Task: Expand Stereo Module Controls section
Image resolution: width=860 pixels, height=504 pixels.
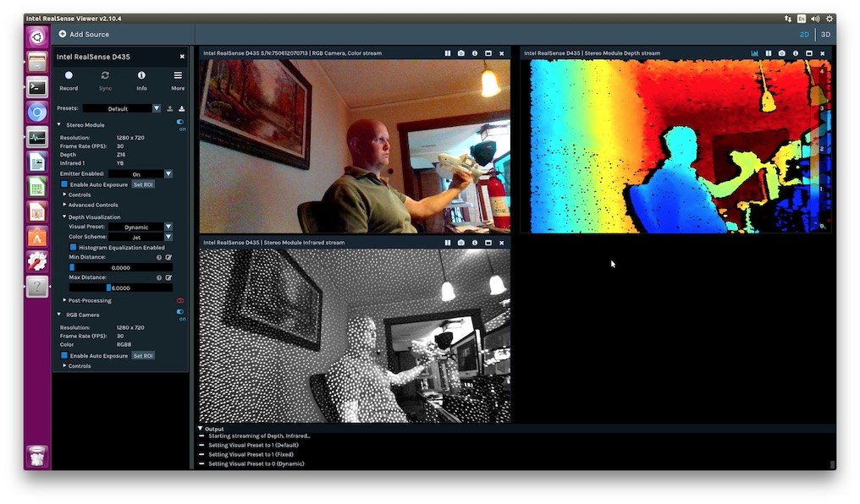Action: 64,194
